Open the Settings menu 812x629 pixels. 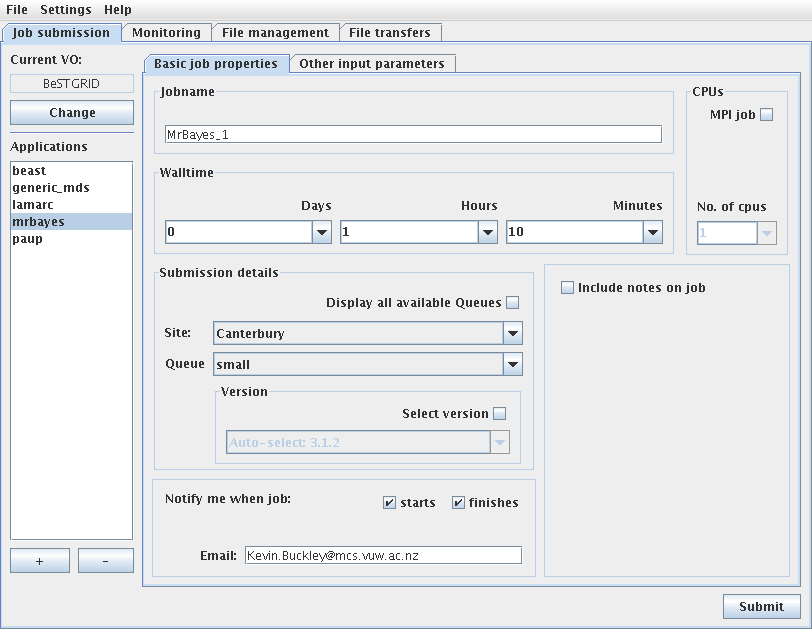point(65,10)
